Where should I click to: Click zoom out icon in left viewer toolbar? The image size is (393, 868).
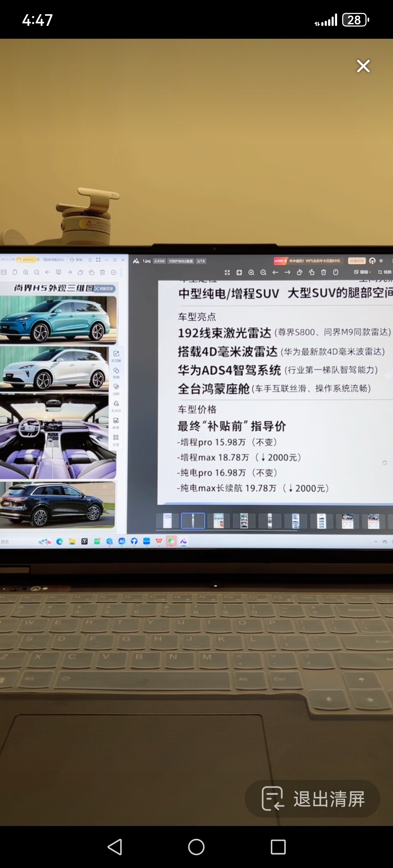click(x=37, y=272)
